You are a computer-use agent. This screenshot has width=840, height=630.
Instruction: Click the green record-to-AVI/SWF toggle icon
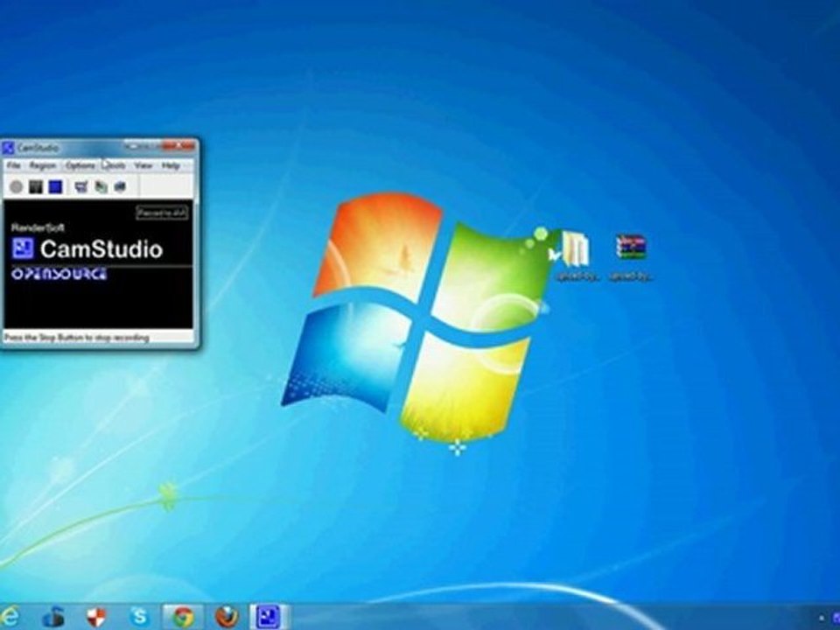tap(101, 186)
